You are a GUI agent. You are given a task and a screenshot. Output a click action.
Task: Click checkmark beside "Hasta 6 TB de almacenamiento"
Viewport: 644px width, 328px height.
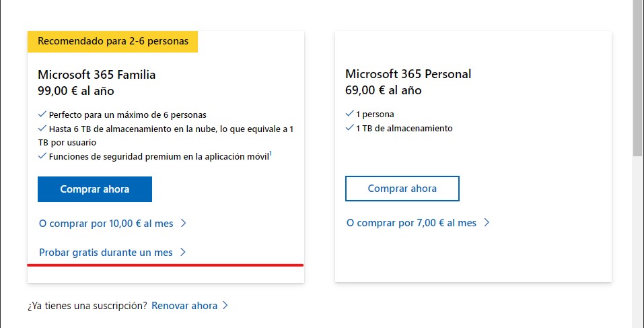(x=42, y=129)
